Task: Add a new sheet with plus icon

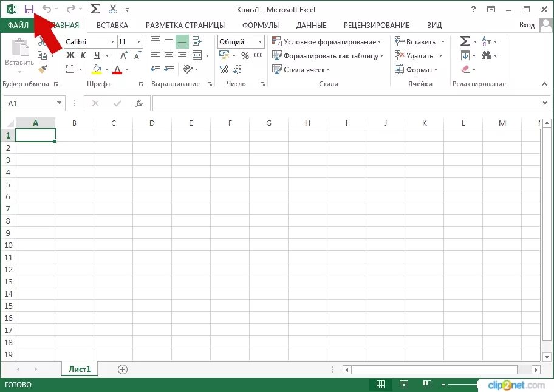Action: (122, 370)
